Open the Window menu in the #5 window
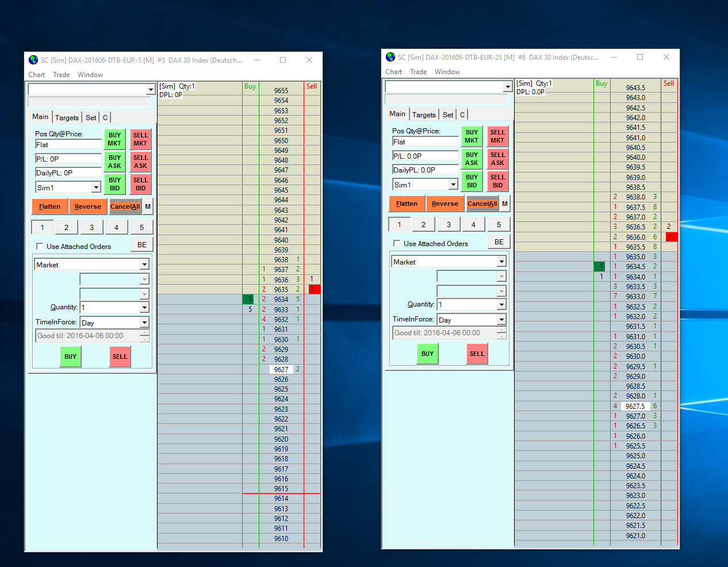The height and width of the screenshot is (567, 728). pyautogui.click(x=90, y=75)
